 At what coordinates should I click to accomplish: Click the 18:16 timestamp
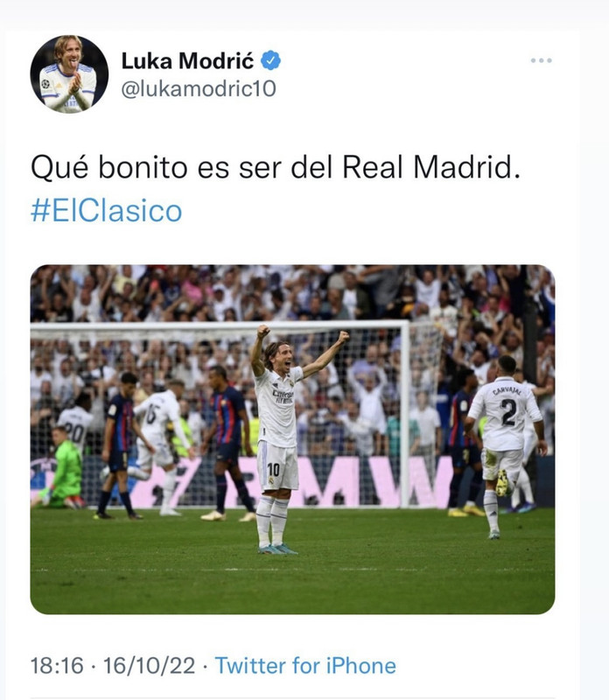57,666
